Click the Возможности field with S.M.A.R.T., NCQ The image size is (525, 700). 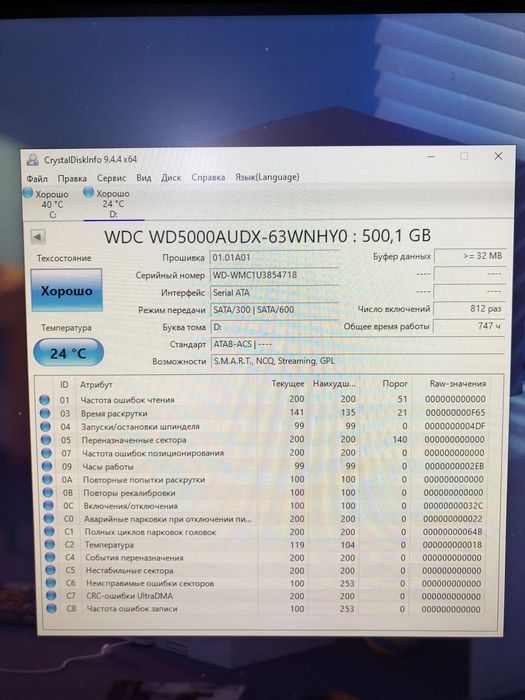357,361
